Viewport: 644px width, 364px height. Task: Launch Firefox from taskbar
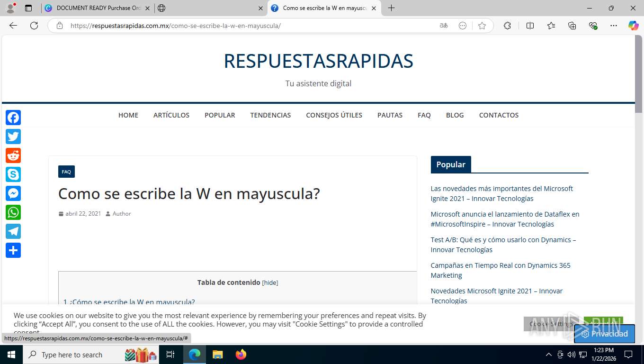pyautogui.click(x=241, y=355)
